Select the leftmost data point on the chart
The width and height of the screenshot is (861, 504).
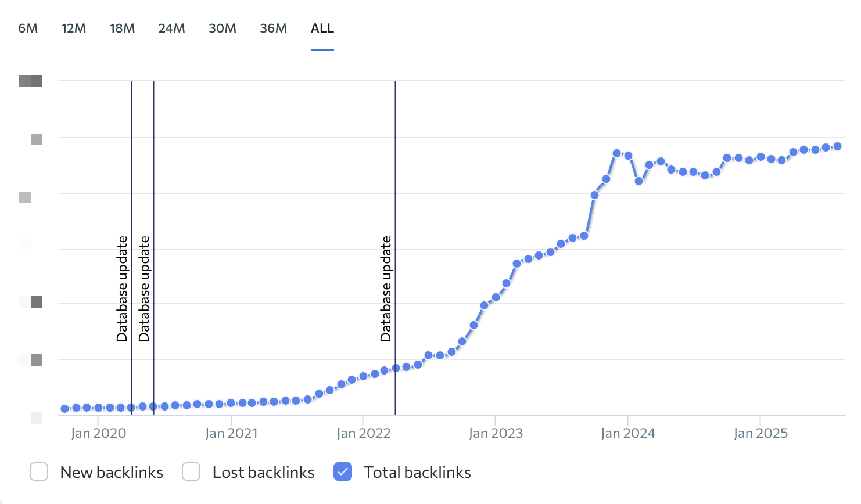65,409
